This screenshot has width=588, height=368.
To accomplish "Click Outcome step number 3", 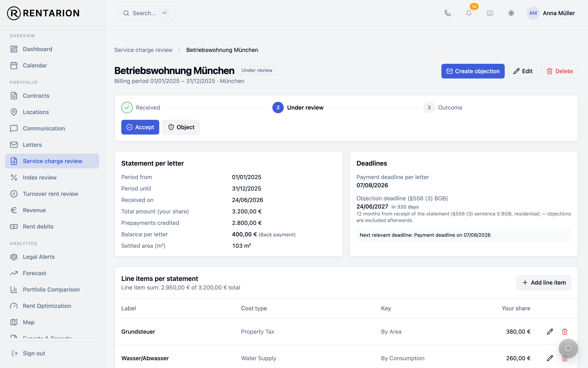I will pos(429,108).
